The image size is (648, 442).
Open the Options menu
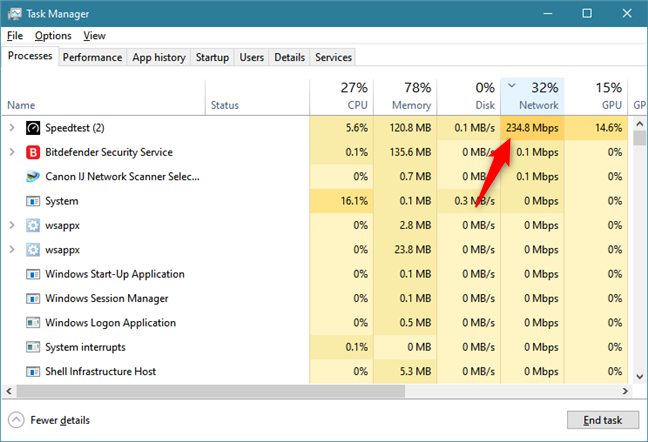coord(53,36)
